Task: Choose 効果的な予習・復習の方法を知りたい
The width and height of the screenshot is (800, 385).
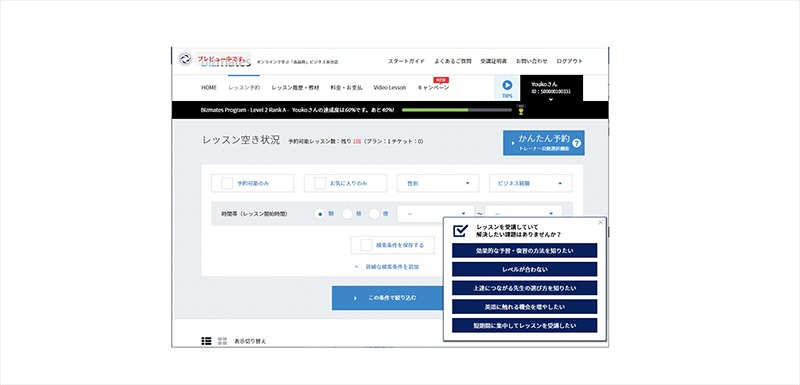Action: point(524,251)
